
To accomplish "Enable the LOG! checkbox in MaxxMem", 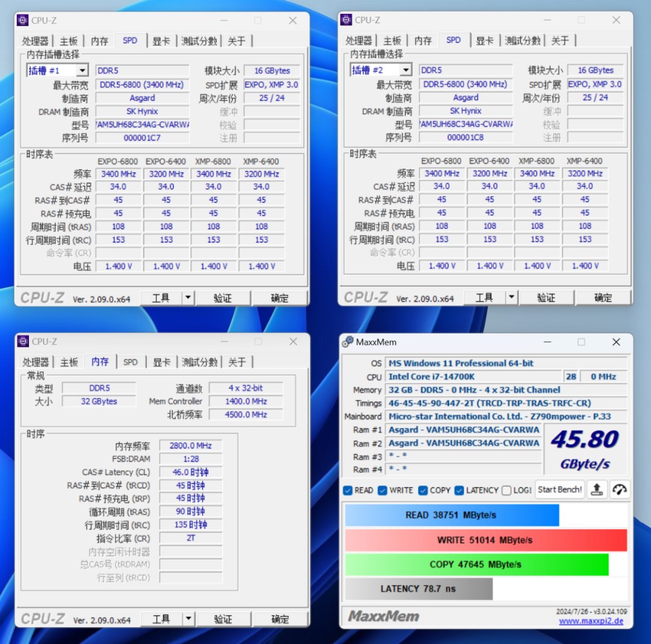I will [x=506, y=490].
